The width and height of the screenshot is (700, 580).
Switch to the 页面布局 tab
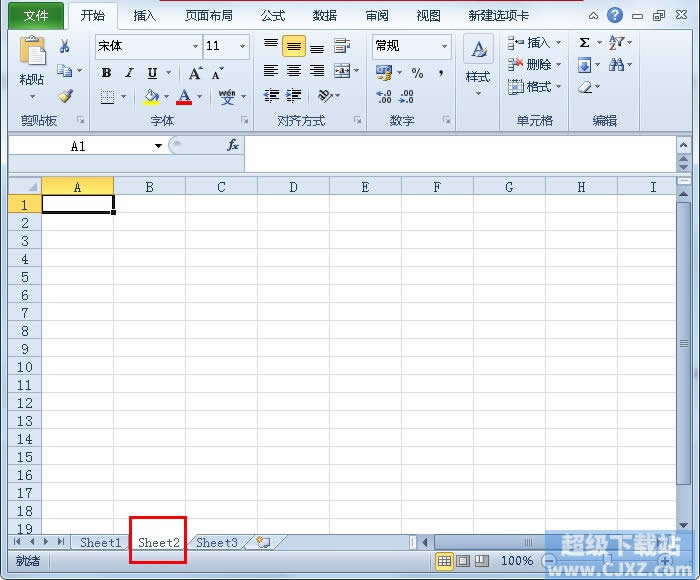point(209,16)
